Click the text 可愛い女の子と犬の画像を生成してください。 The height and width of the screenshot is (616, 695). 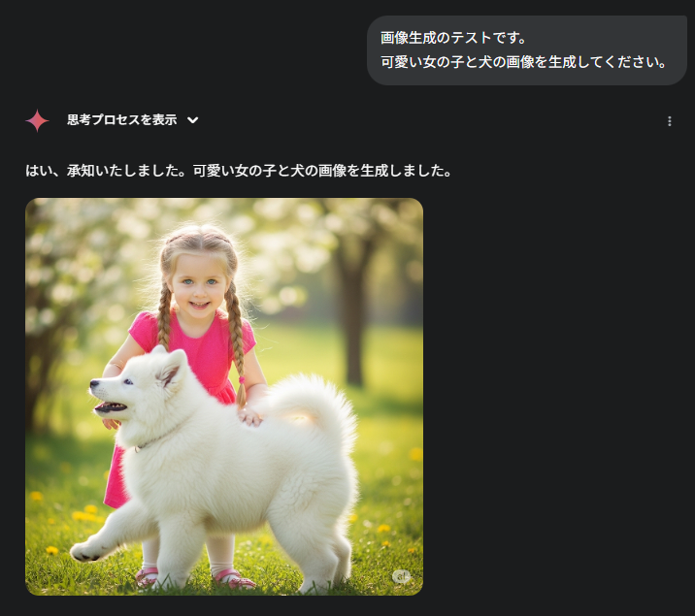pos(523,62)
